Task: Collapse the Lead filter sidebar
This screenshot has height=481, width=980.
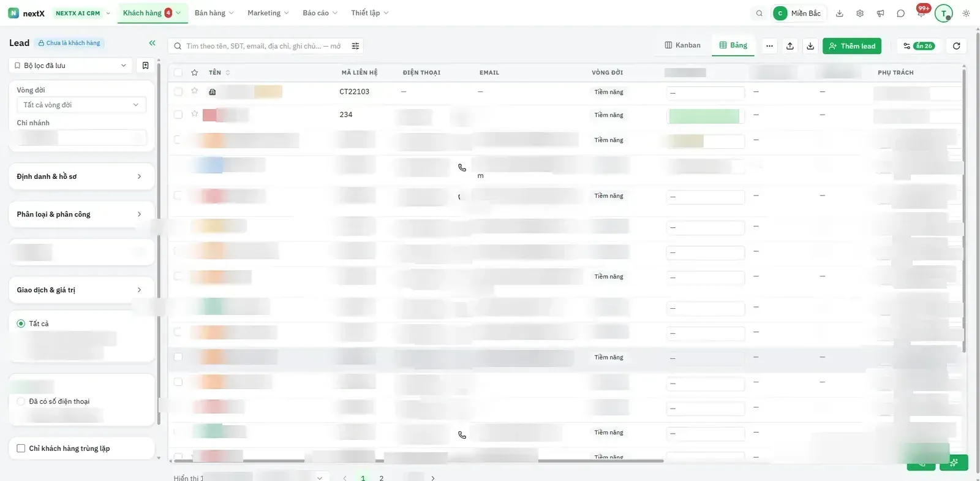Action: tap(152, 43)
